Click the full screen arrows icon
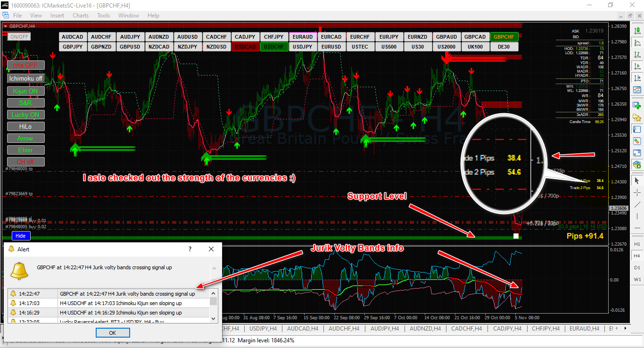644x348 pixels. tap(637, 153)
